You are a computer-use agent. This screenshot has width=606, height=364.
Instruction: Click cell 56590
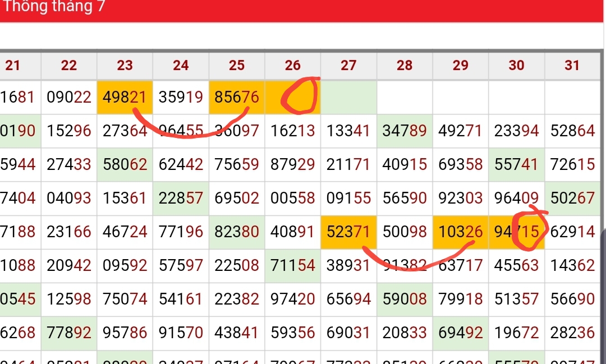(405, 198)
